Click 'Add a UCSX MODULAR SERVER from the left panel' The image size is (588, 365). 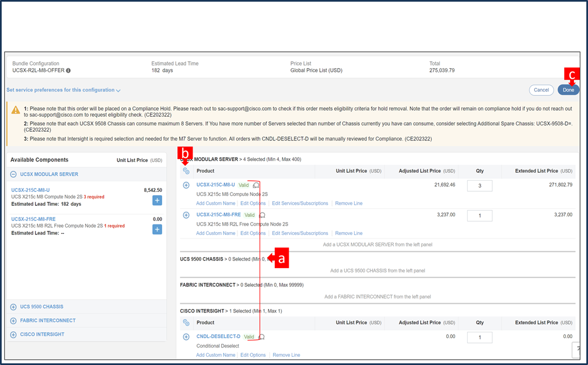click(x=377, y=245)
